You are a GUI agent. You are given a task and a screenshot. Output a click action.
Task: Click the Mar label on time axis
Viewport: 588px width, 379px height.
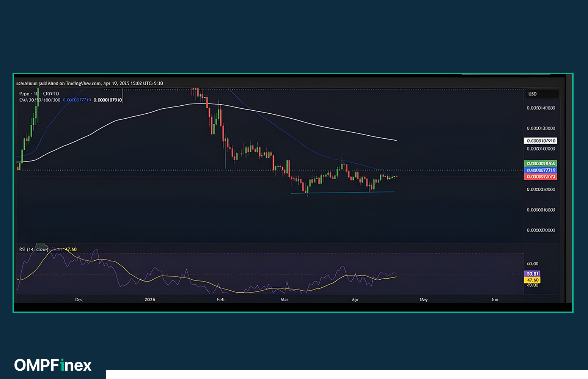(x=284, y=299)
